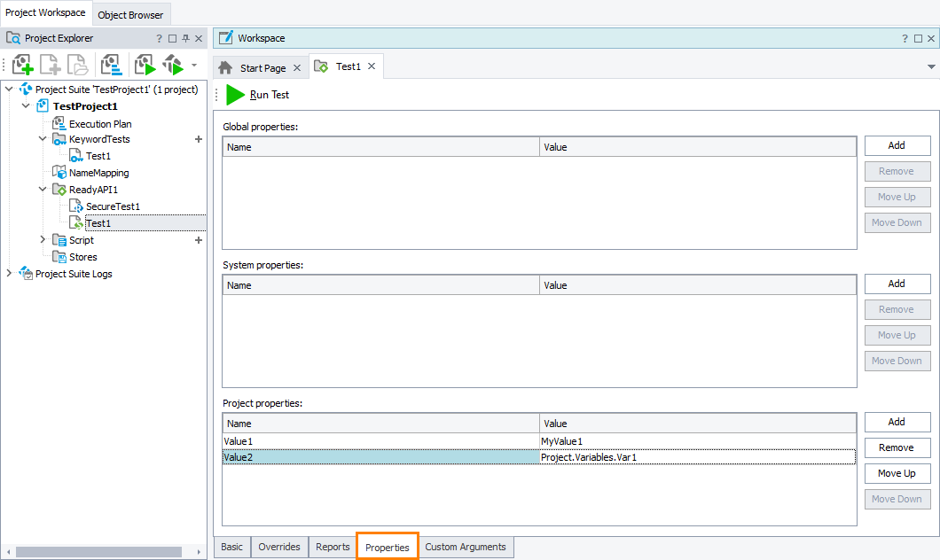Click the pin icon on Project Explorer

click(184, 38)
